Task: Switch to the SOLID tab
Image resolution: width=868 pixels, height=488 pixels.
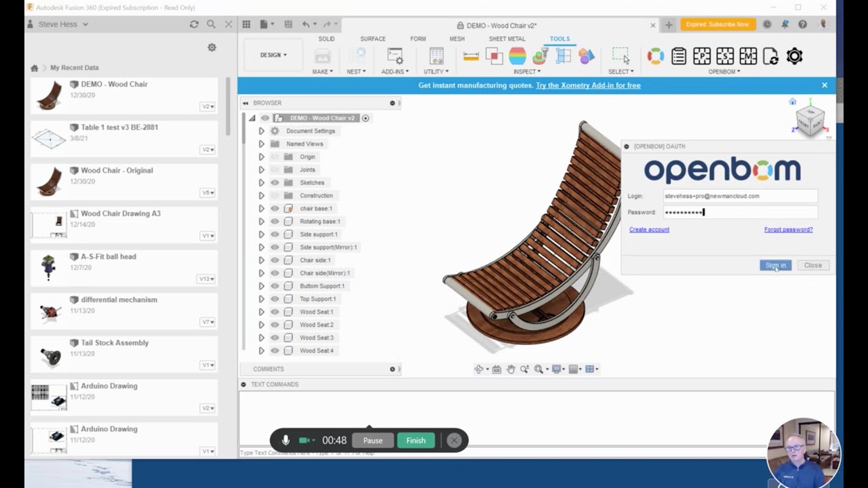Action: 327,39
